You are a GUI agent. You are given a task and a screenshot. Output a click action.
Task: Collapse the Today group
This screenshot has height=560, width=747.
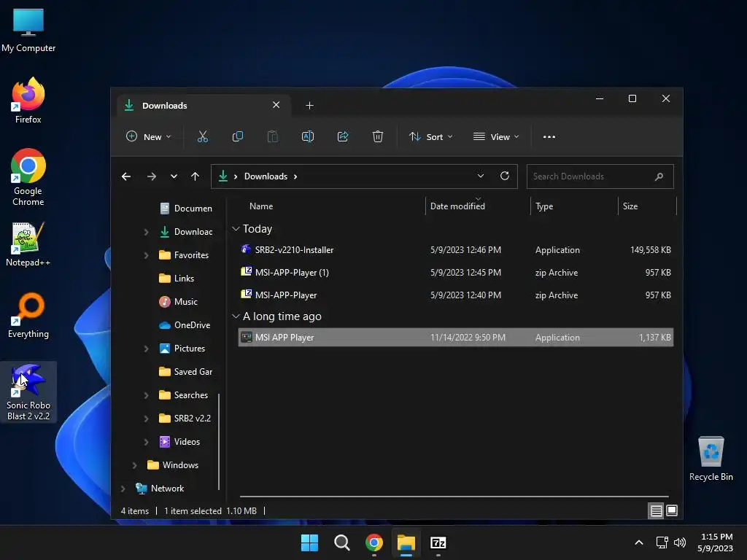(x=236, y=229)
